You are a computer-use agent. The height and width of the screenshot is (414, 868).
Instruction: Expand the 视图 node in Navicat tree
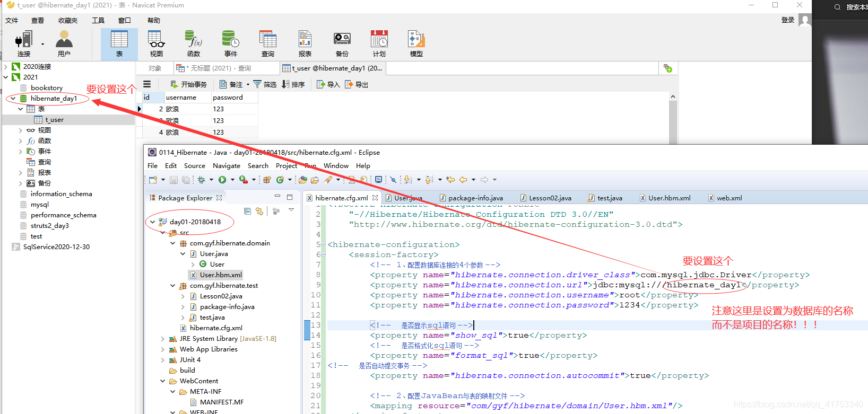(21, 130)
